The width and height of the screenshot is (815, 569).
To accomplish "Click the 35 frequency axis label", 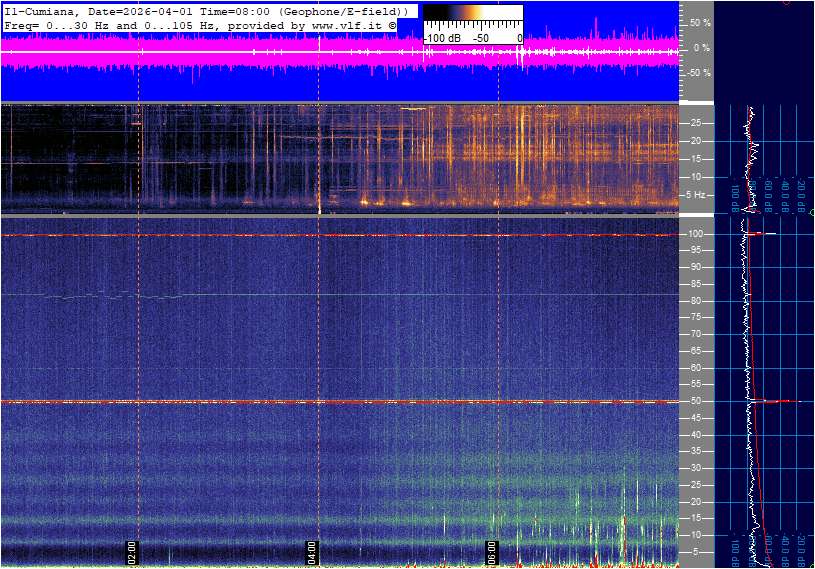I will tap(695, 452).
